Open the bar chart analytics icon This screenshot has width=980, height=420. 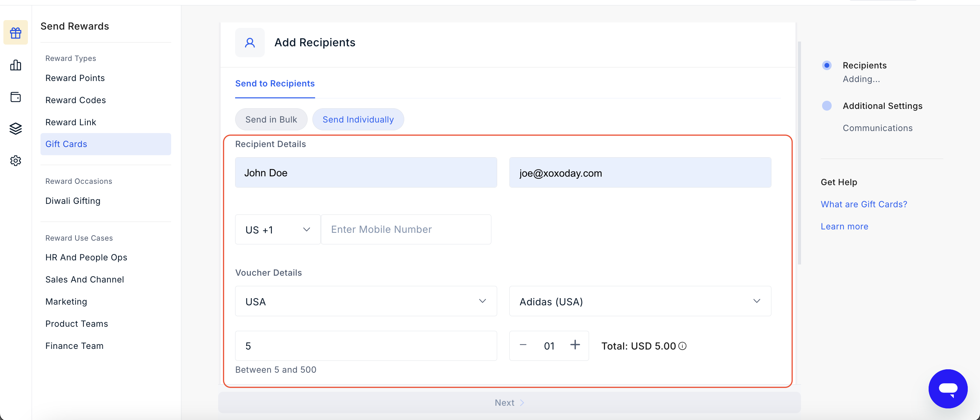(16, 65)
